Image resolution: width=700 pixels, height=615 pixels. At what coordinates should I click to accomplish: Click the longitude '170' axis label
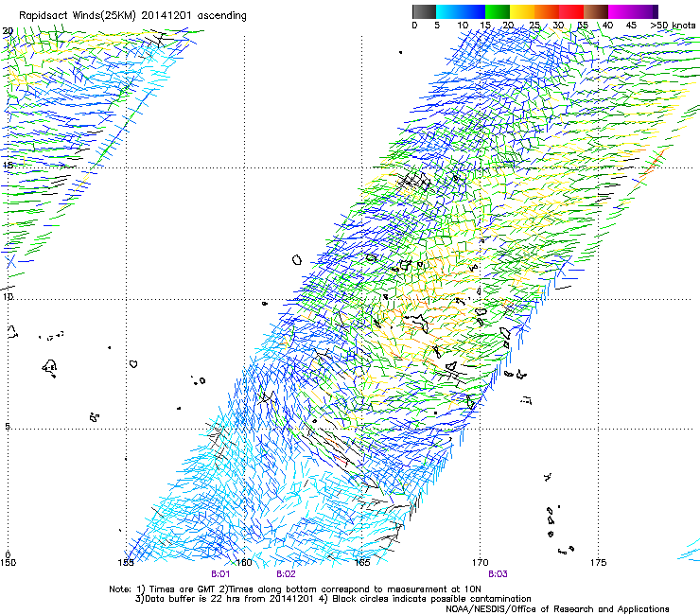click(x=480, y=562)
